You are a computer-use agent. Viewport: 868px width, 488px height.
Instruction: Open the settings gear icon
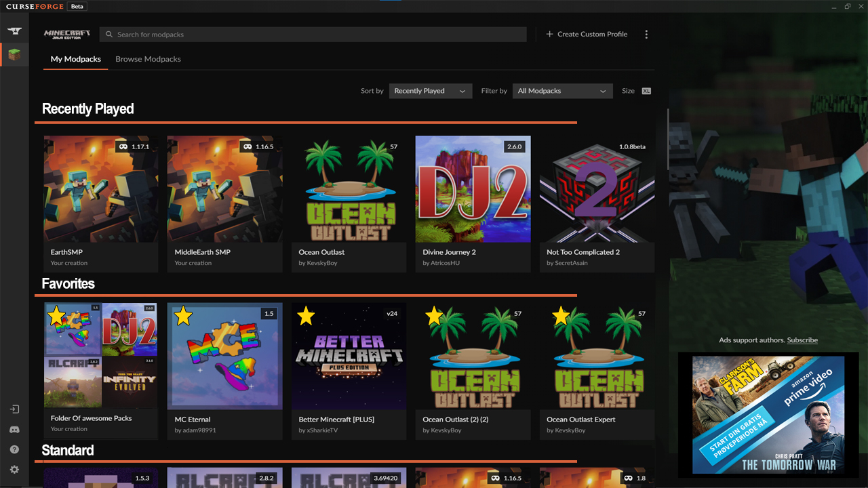[x=14, y=470]
